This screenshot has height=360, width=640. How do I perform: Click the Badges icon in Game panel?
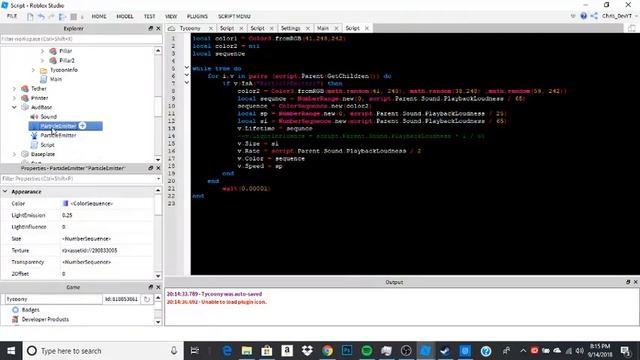pos(16,310)
